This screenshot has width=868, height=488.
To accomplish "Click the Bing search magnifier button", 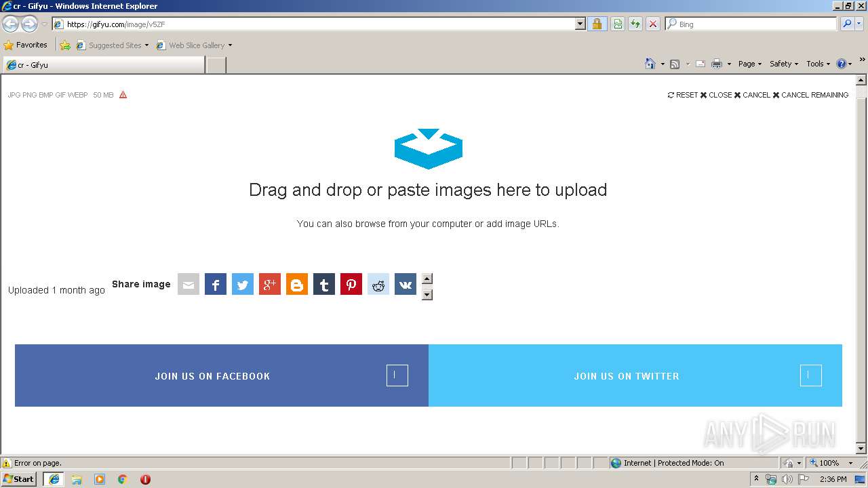I will [846, 24].
